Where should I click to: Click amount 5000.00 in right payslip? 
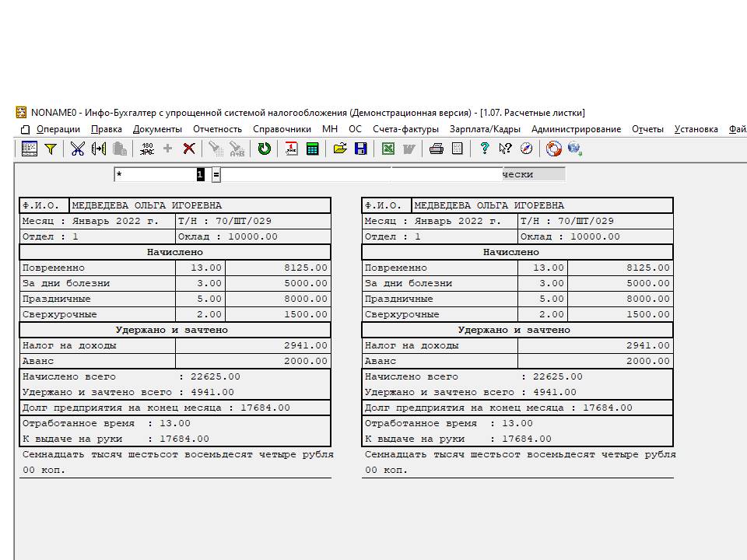[x=648, y=283]
